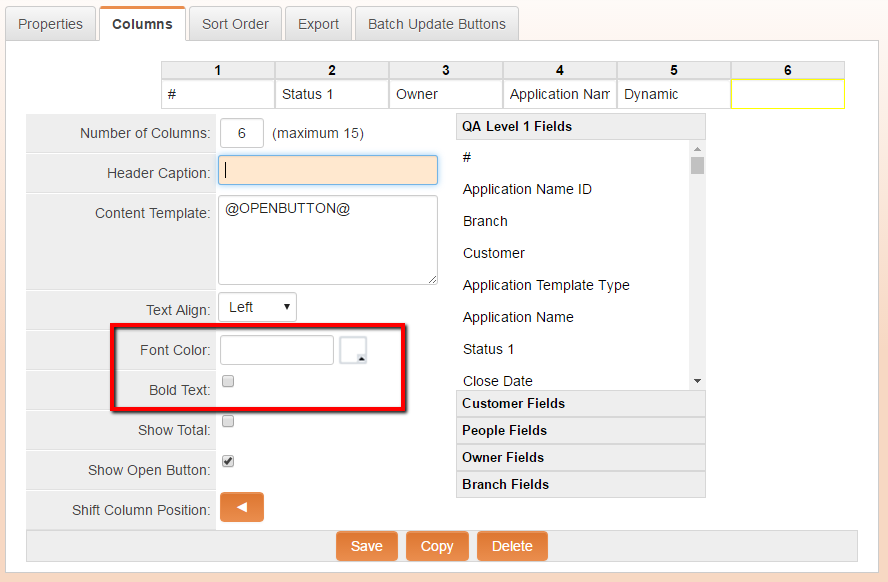888x582 pixels.
Task: Open the Text Align dropdown
Action: tap(257, 307)
